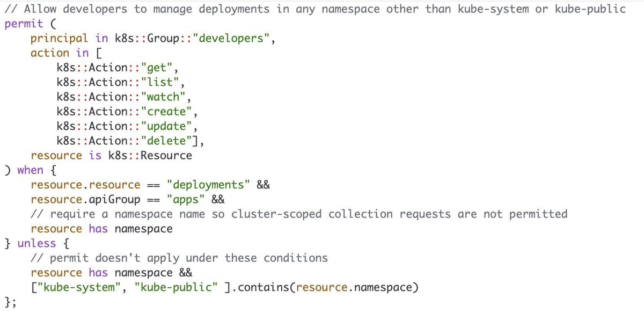Click the closing "};" at the policy end

click(x=11, y=302)
